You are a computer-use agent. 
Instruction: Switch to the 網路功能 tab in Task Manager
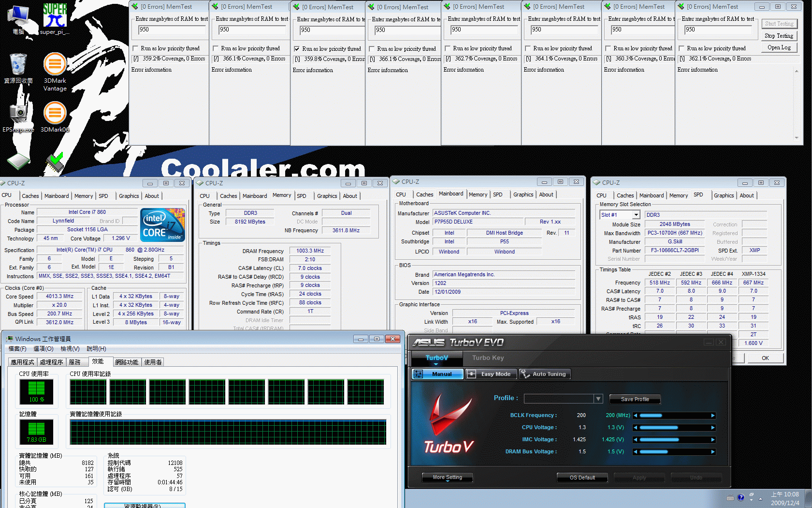[x=127, y=362]
